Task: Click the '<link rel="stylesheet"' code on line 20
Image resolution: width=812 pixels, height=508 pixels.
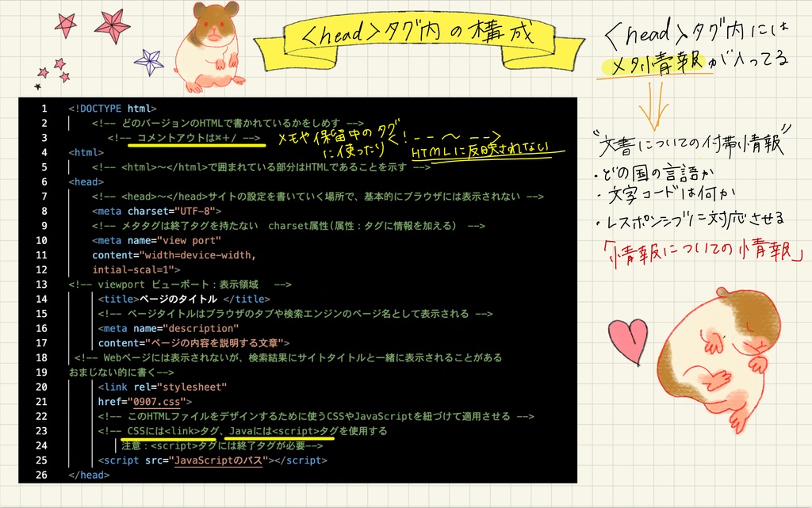Action: click(x=163, y=387)
